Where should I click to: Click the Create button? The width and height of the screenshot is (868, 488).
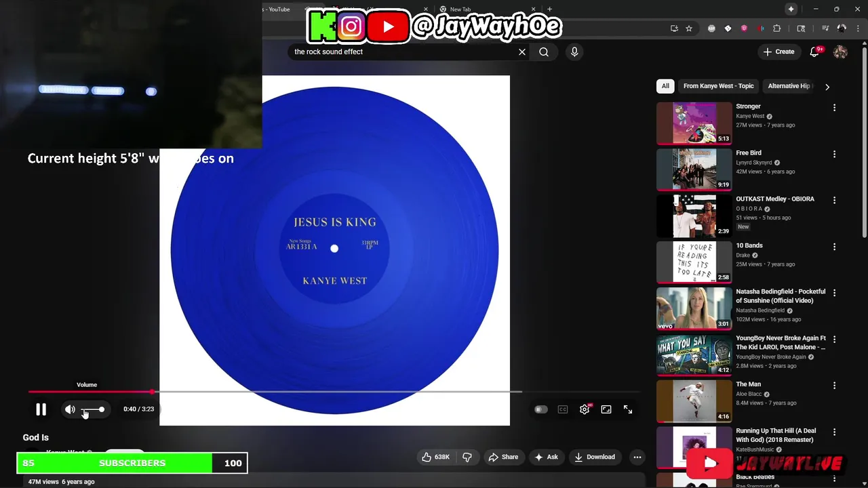point(778,52)
